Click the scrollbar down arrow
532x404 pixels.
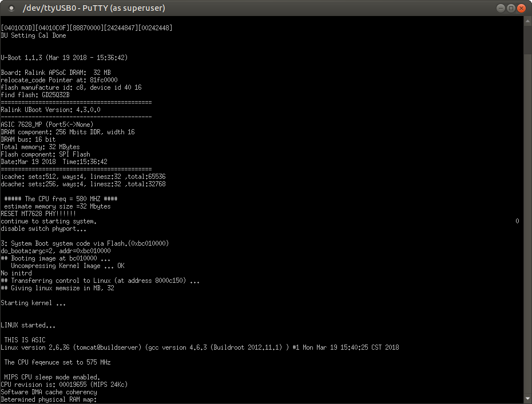click(528, 399)
